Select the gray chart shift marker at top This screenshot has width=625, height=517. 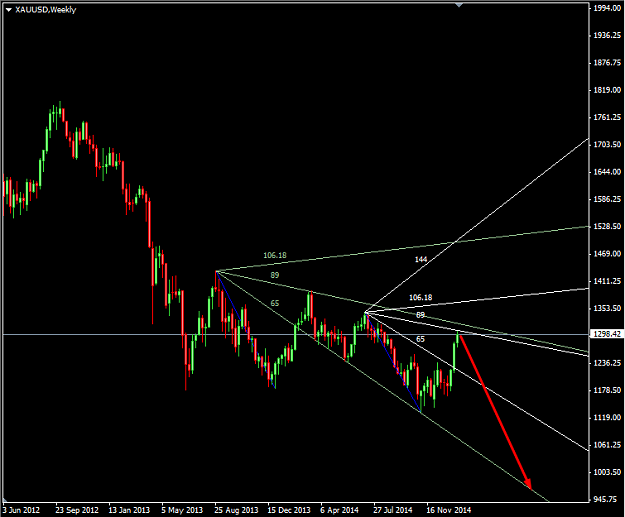tap(459, 5)
